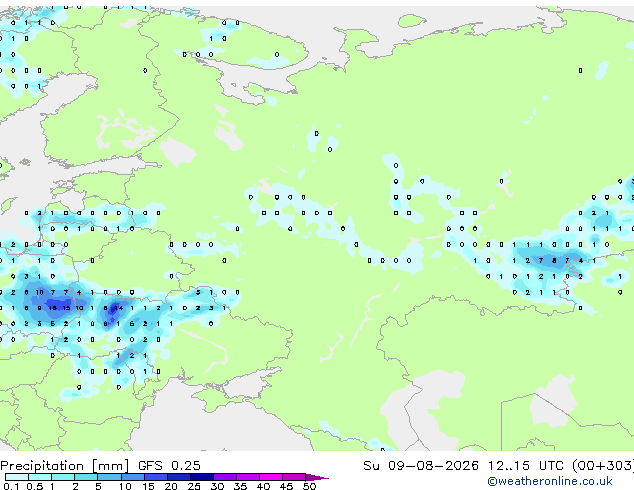Viewport: 634px width, 490px height.
Task: Click the "(00+303)" forecast offset text
Action: pos(602,466)
